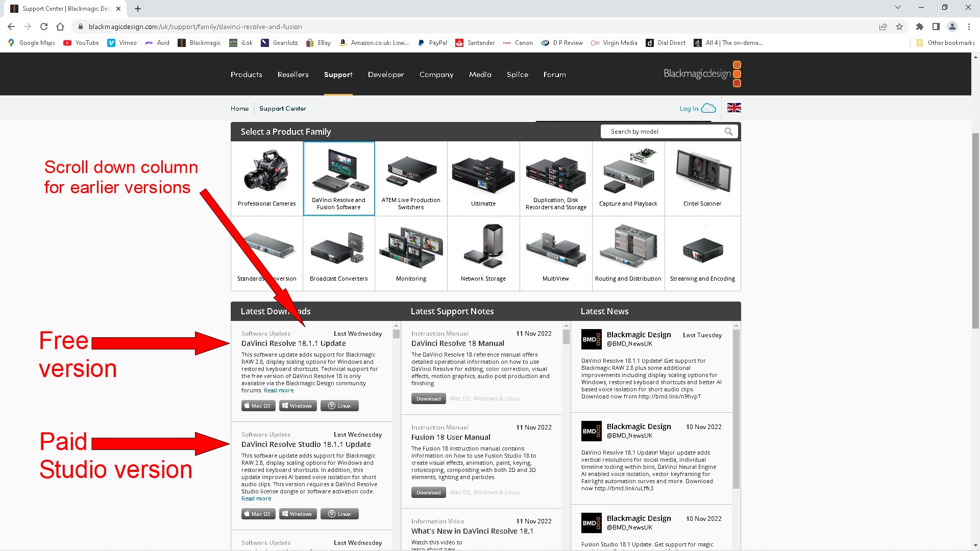Download Resolve Studio 18.1.1 for Linux
980x551 pixels.
pos(339,514)
